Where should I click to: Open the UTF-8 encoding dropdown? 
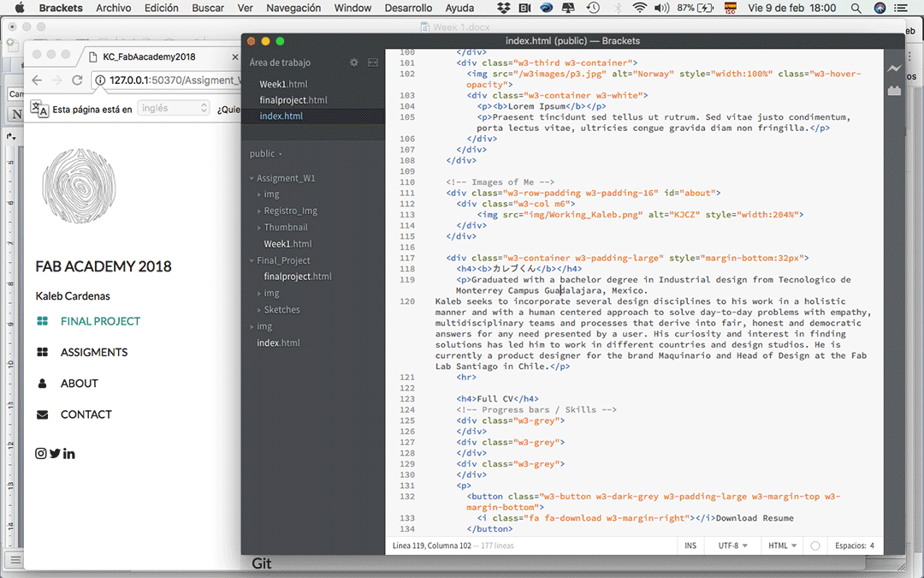[x=732, y=545]
